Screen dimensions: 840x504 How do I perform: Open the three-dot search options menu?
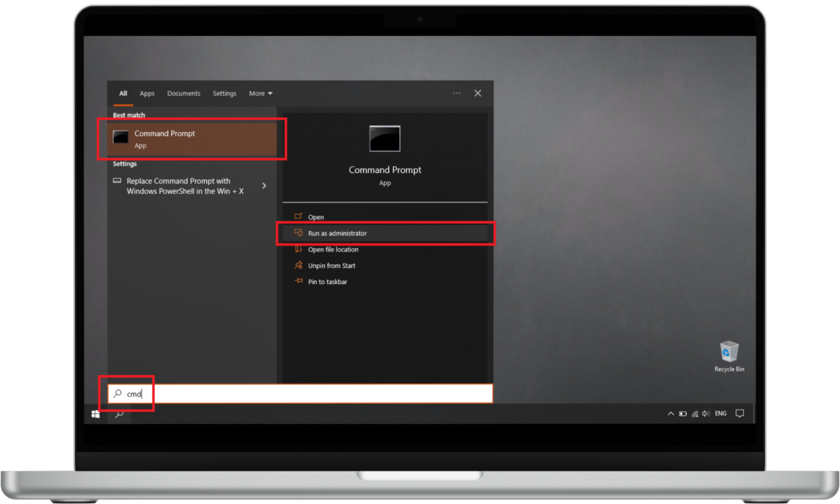click(457, 93)
